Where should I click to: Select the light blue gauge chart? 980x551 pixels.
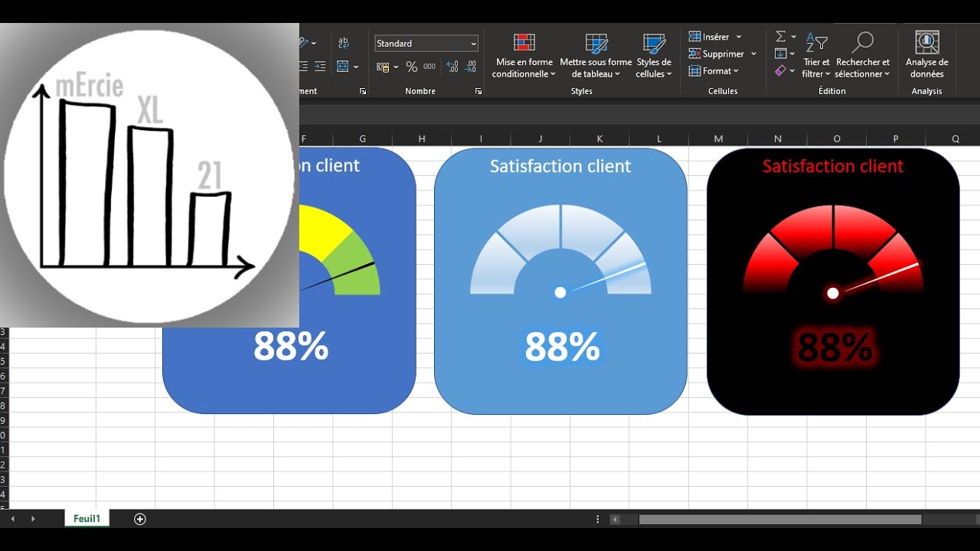[560, 251]
